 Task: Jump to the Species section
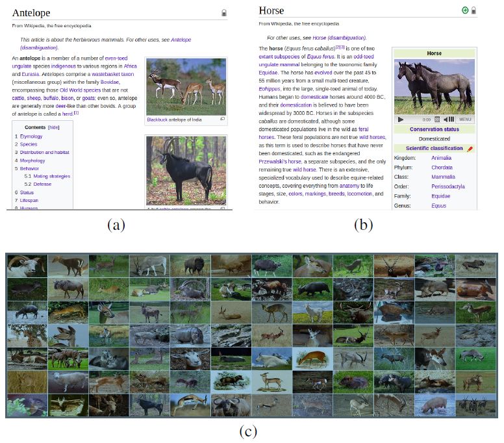coord(29,144)
